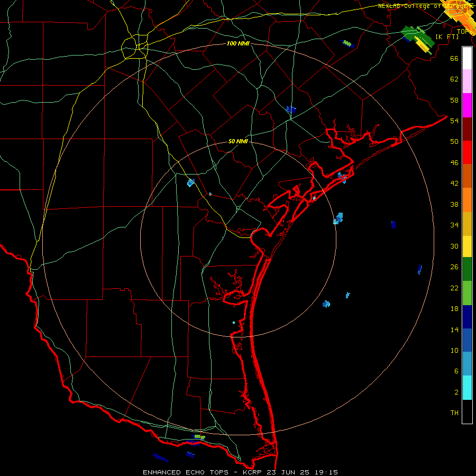Screen dimensions: 476x476
Task: Select the light pink legend color band
Action: tap(467, 81)
